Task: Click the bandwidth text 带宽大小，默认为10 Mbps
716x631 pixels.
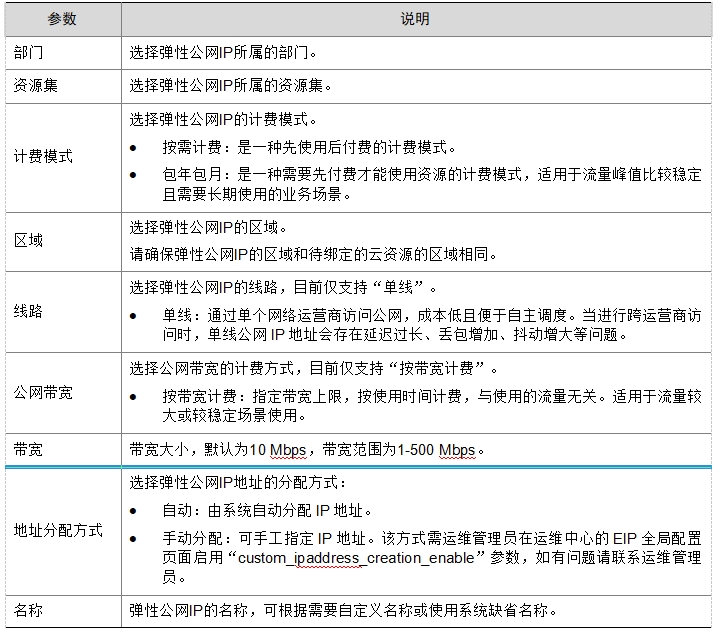Action: click(218, 450)
